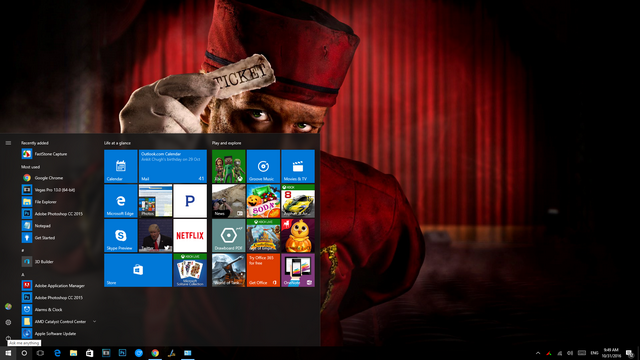Open Cortana search circle on taskbar

pos(24,353)
